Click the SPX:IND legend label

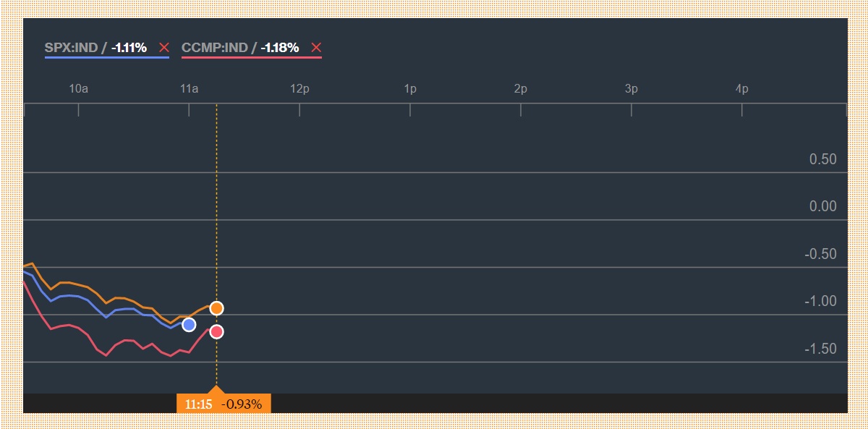[72, 48]
